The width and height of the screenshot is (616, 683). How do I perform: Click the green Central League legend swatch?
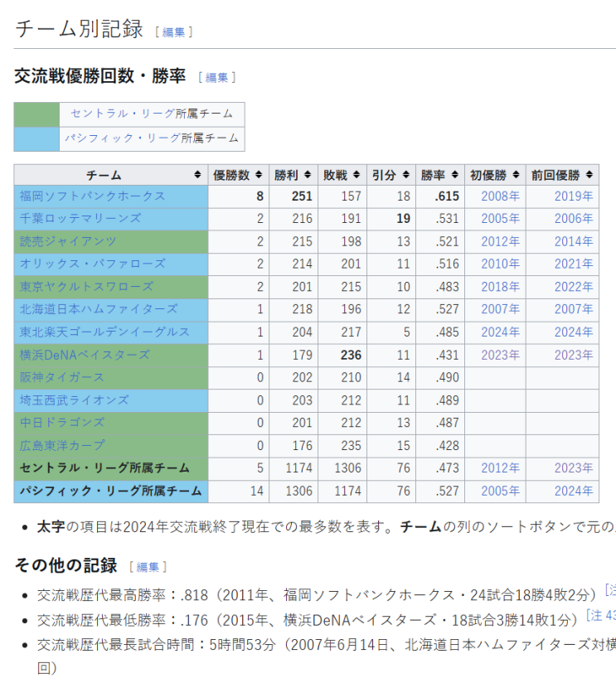point(36,114)
